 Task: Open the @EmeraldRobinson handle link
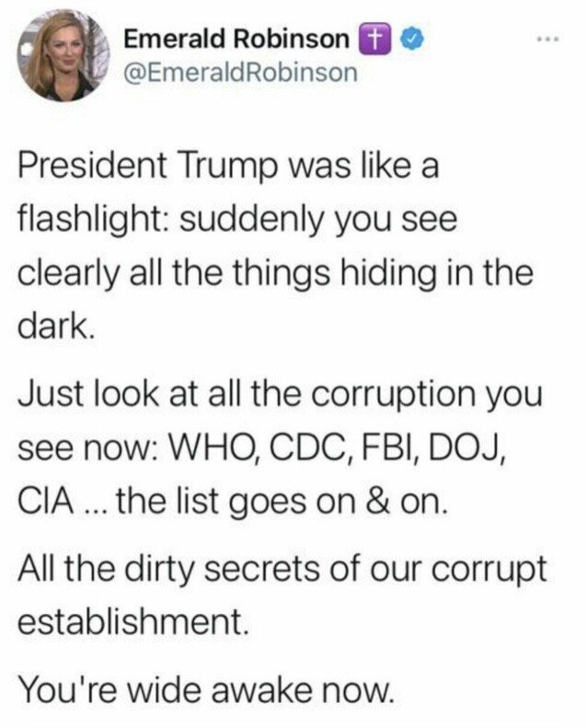pos(238,73)
